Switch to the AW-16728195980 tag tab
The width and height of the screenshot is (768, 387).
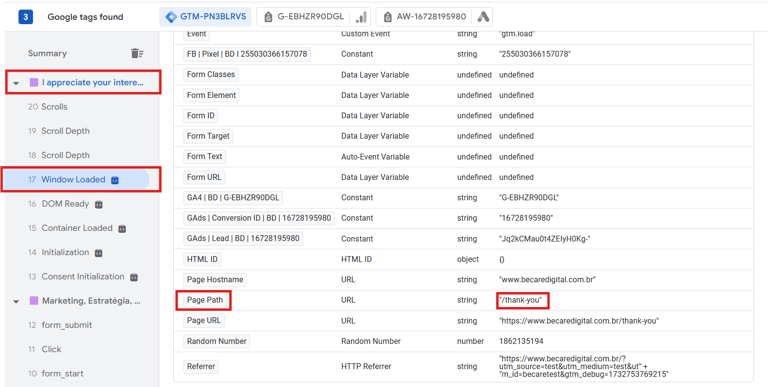tap(434, 17)
